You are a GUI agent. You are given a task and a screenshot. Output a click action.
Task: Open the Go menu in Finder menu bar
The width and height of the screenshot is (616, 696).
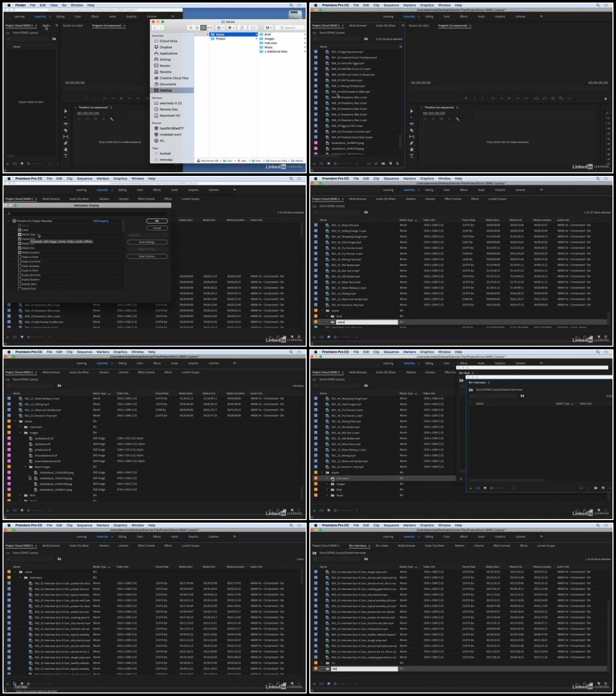point(64,5)
